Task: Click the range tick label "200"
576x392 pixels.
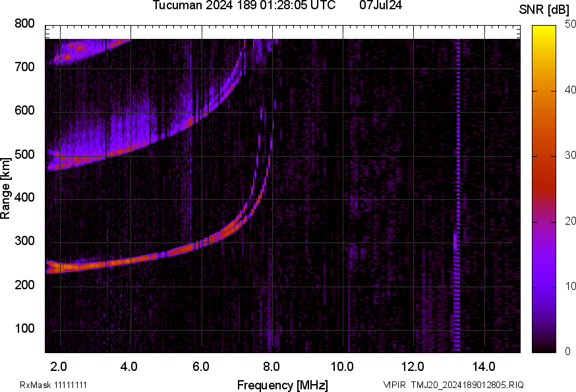Action: (24, 285)
